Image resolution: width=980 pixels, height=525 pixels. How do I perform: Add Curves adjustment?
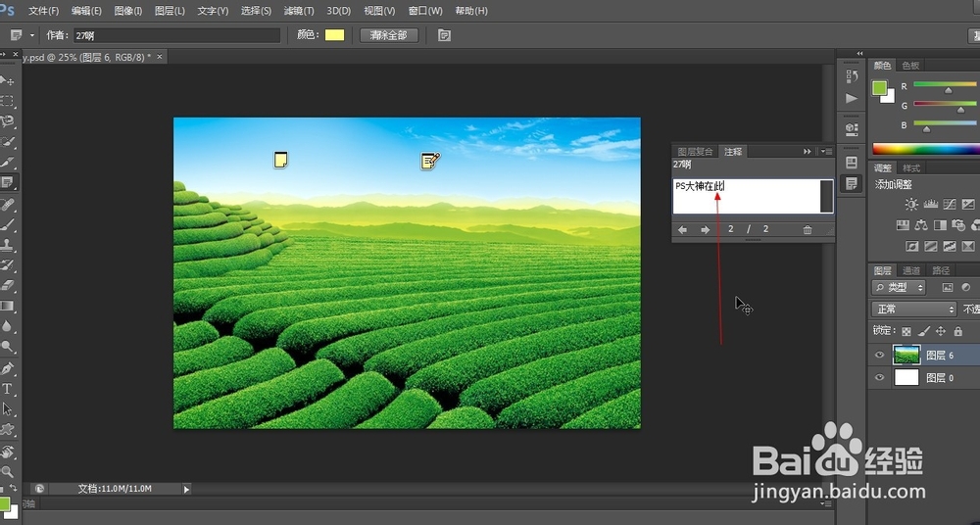tap(950, 204)
